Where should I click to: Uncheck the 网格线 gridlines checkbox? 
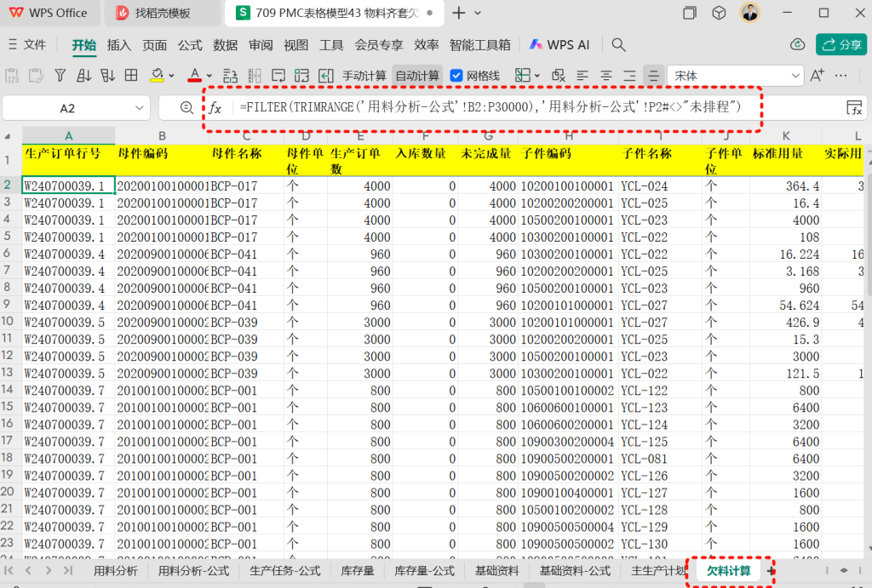(456, 76)
